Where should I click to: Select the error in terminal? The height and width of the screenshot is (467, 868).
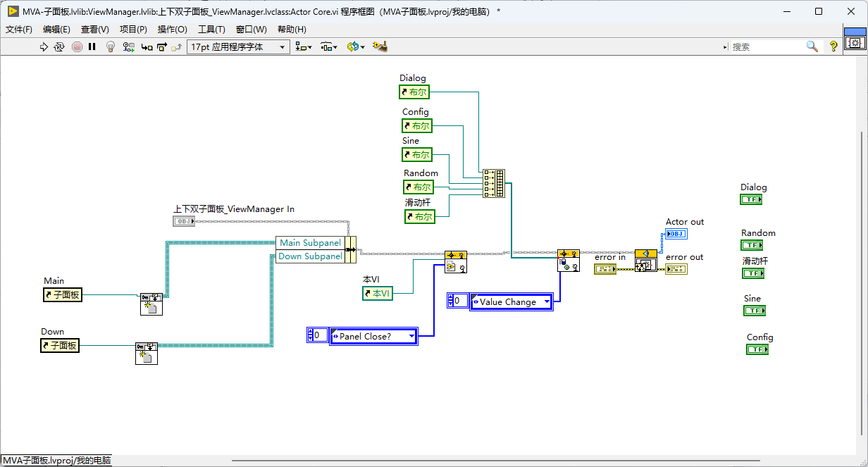tap(605, 269)
